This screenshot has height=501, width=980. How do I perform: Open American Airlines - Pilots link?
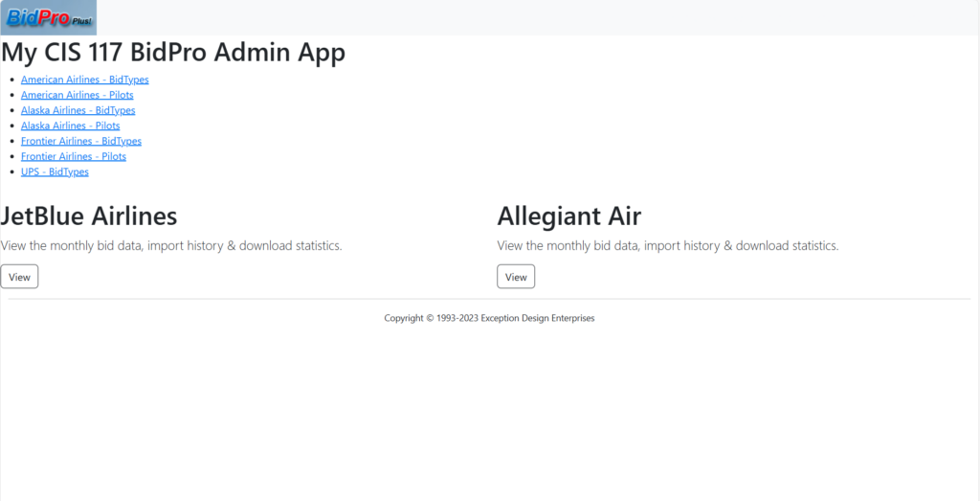[x=77, y=95]
